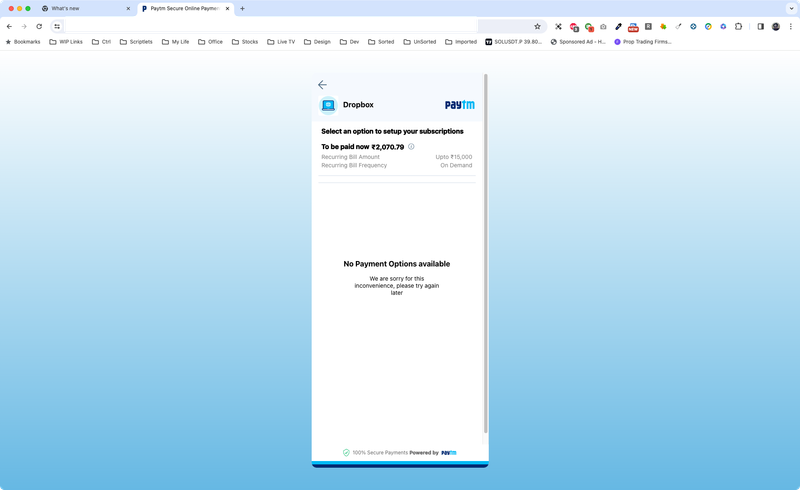Image resolution: width=800 pixels, height=490 pixels.
Task: Open the Ctrl bookmark folder
Action: 102,42
